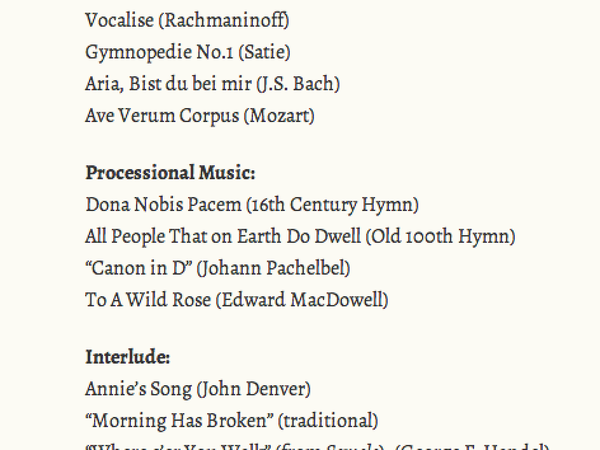Screen dimensions: 600x450
Task: Click the partially visible Handel line
Action: coord(318,447)
